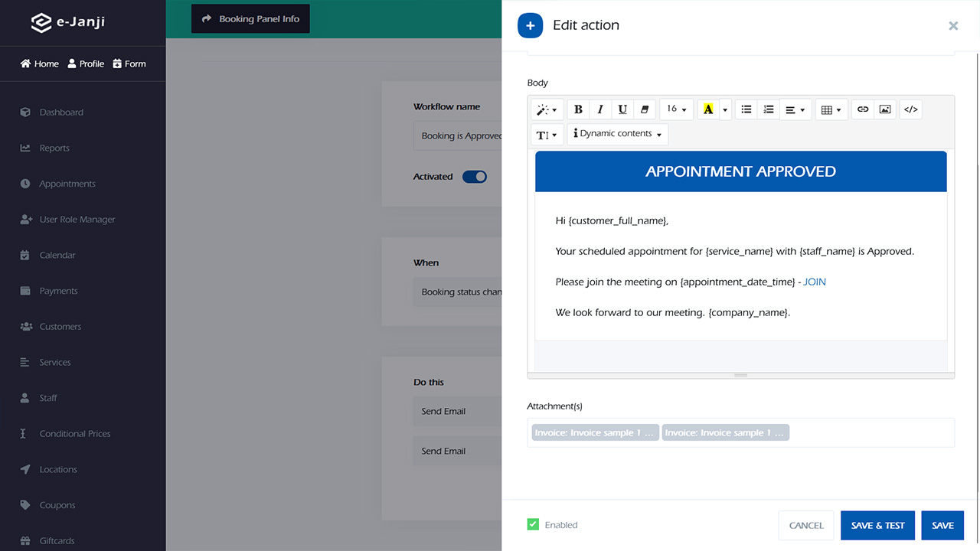
Task: Open the table insert dropdown
Action: click(831, 109)
